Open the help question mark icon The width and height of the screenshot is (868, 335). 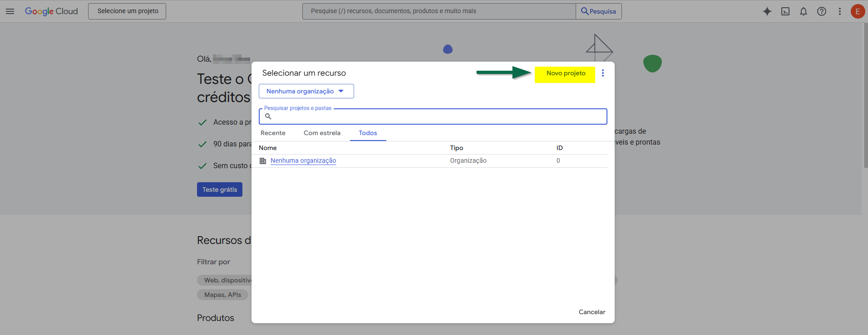(x=821, y=11)
